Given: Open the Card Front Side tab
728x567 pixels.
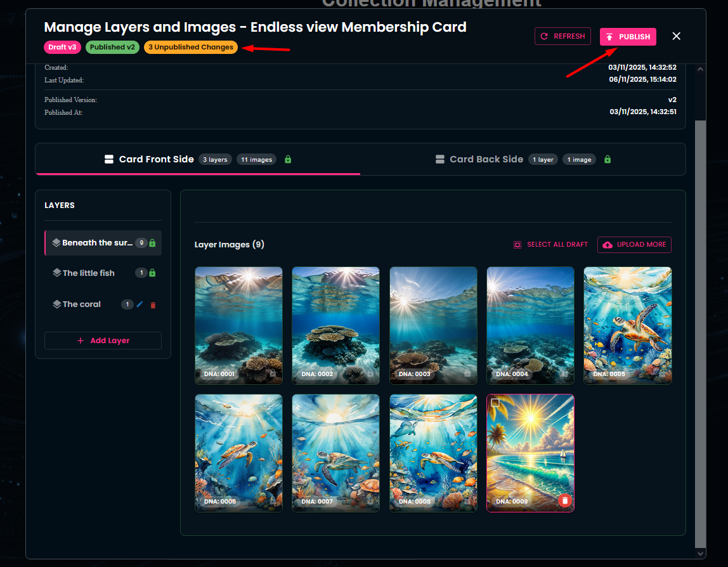Looking at the screenshot, I should point(156,159).
